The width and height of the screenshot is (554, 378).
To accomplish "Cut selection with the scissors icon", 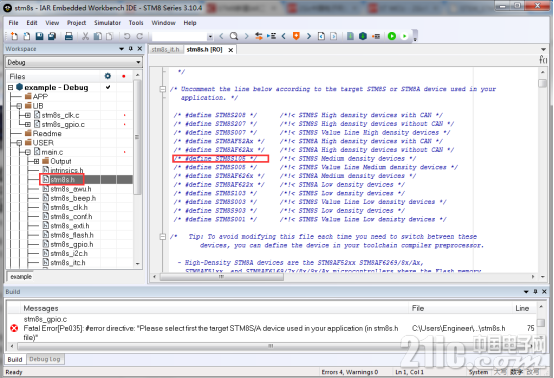I will point(85,36).
